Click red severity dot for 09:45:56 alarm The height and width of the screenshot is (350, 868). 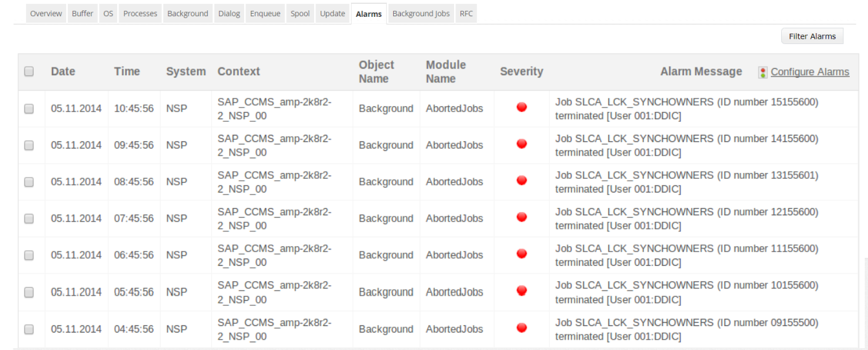pyautogui.click(x=521, y=145)
